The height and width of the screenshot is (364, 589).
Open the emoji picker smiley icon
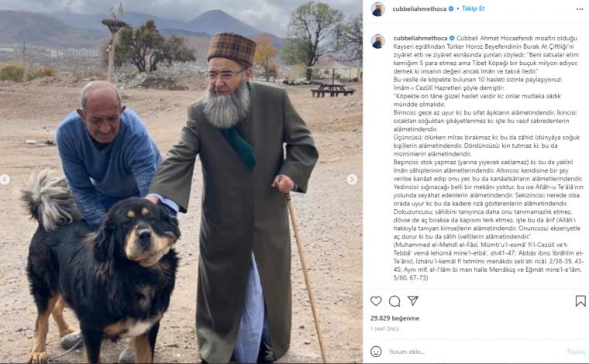pyautogui.click(x=376, y=352)
